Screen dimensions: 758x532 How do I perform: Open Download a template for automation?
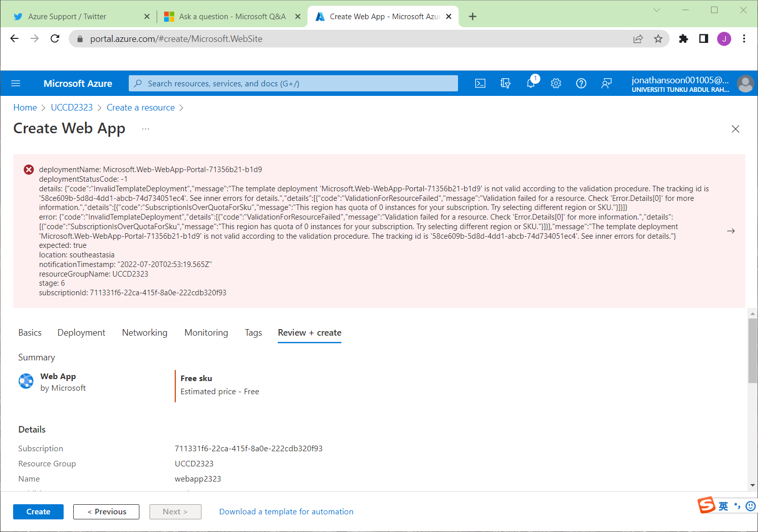pos(286,511)
